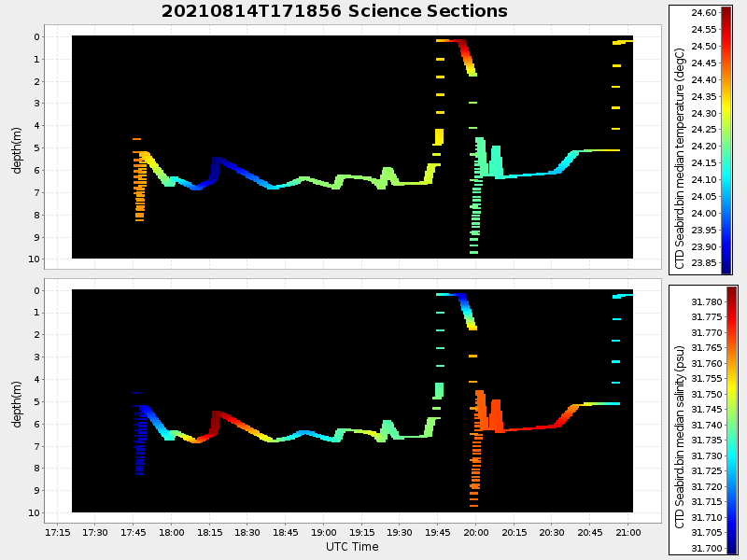747x560 pixels.
Task: Click the 23.85 temperature colorbar tick
Action: (704, 263)
